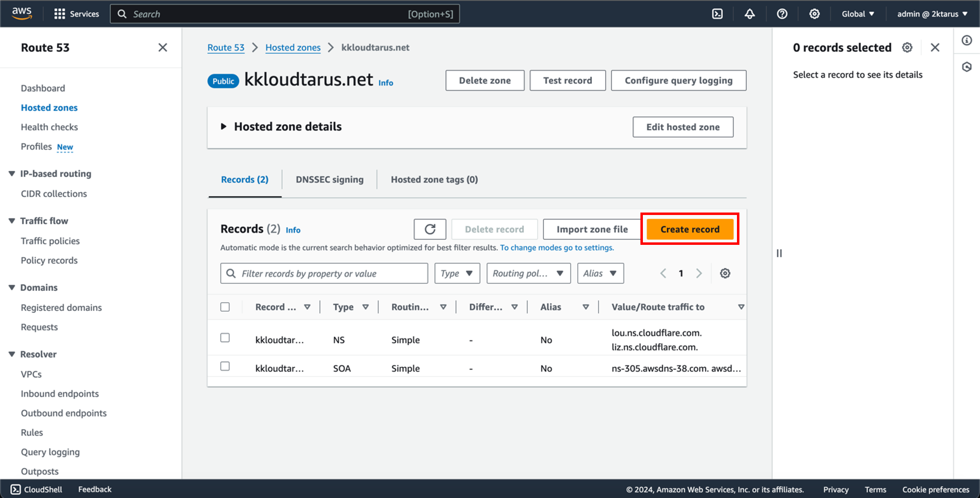
Task: Click the info circle icon at far right
Action: [967, 40]
